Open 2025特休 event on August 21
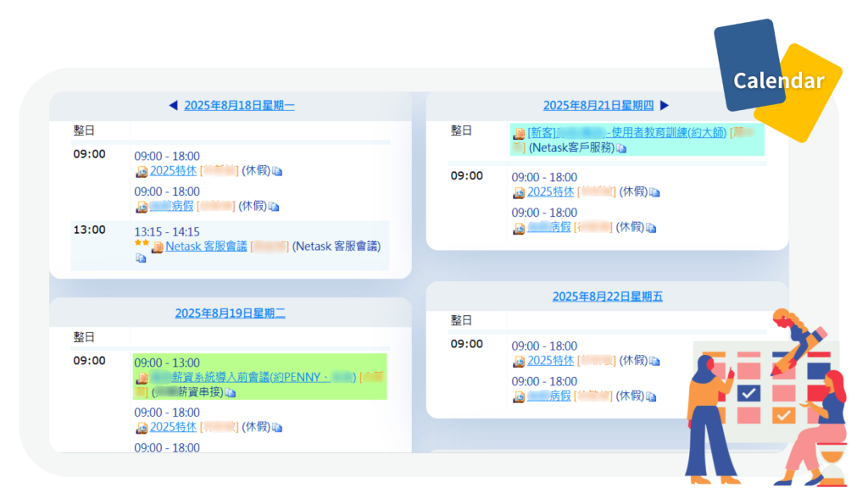 tap(550, 192)
